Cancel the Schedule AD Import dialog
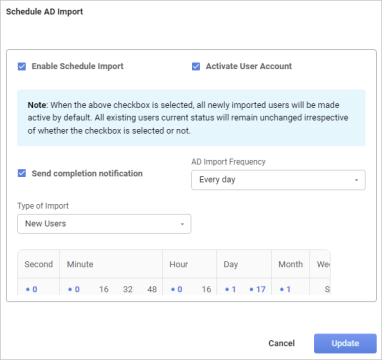382x360 pixels. pyautogui.click(x=282, y=343)
